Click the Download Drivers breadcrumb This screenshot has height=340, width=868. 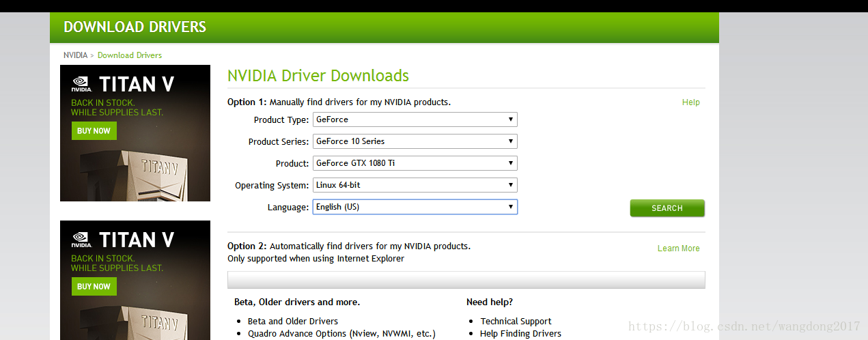[130, 55]
